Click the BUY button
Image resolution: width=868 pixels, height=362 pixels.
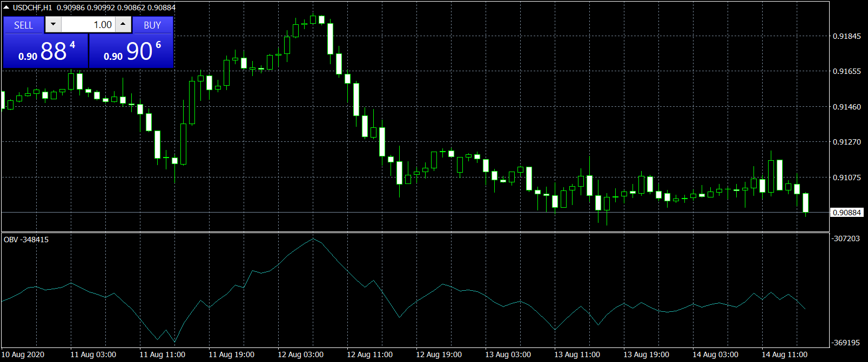152,25
